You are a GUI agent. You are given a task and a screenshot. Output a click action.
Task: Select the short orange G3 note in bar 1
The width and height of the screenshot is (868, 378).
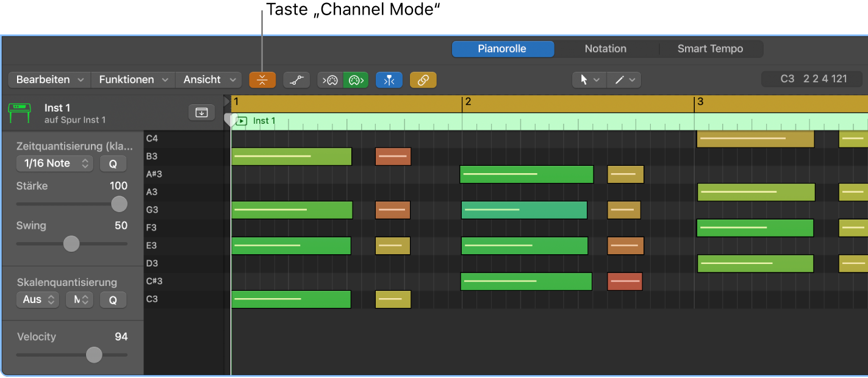pos(392,210)
